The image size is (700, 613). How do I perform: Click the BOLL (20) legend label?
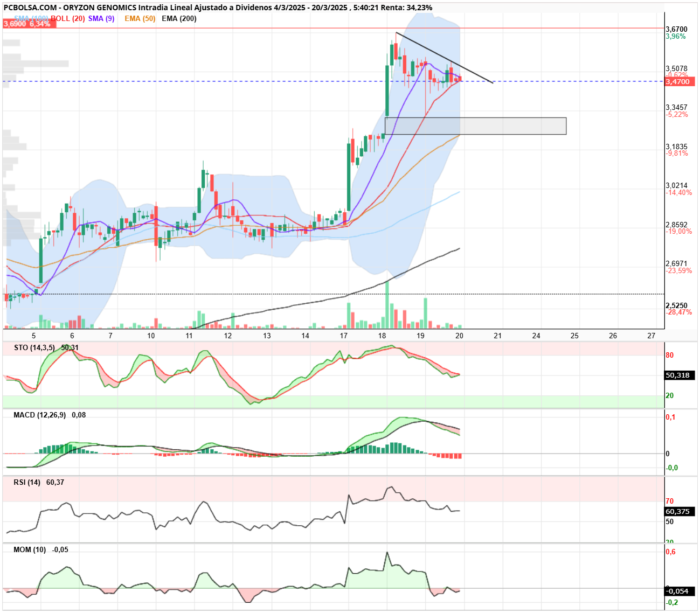tap(68, 18)
